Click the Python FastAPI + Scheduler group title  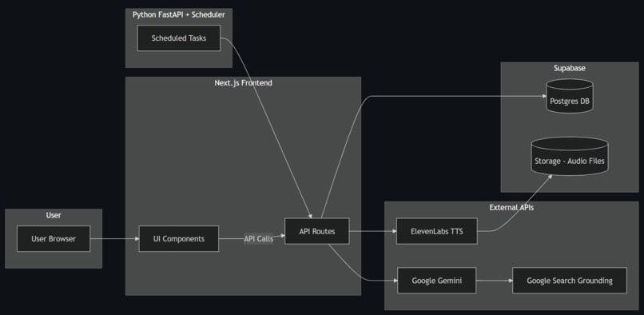179,15
